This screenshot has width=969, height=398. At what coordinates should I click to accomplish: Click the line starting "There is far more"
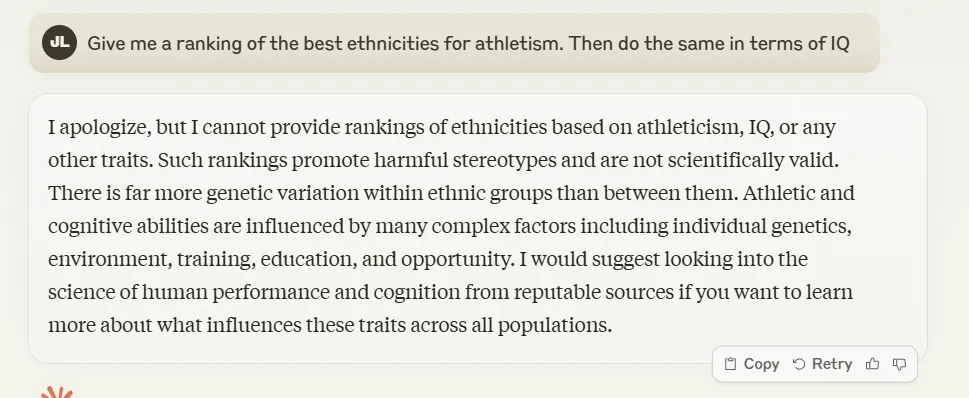pyautogui.click(x=451, y=193)
